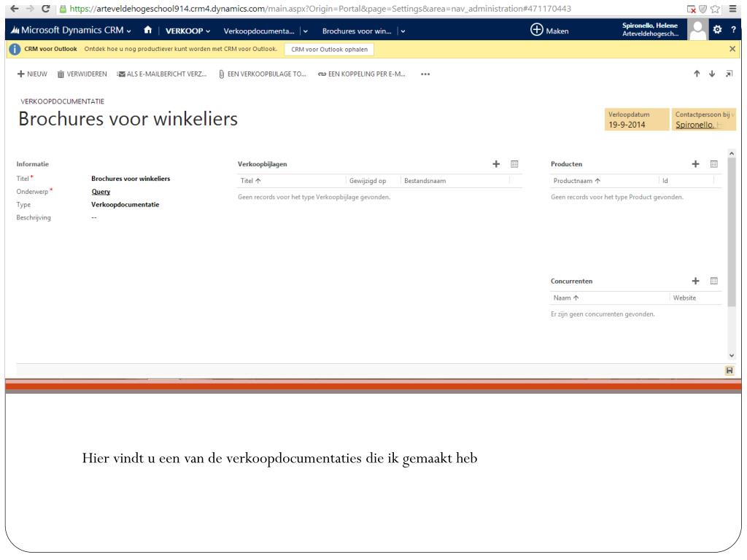Open the more commands ellipsis menu
The height and width of the screenshot is (560, 747).
pyautogui.click(x=425, y=74)
